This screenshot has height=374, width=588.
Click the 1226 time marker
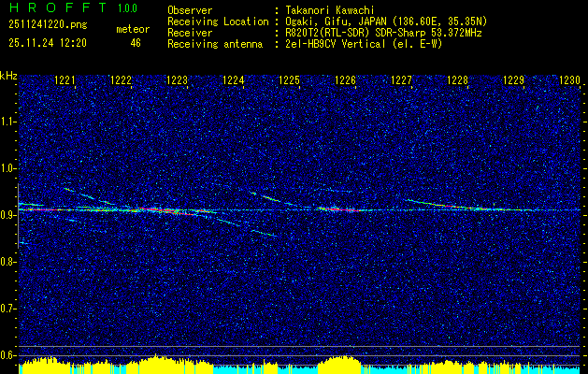345,80
